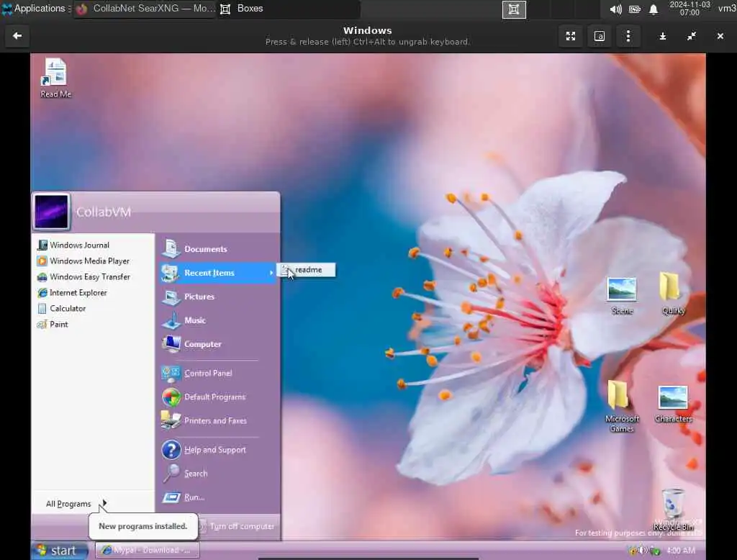Viewport: 737px width, 560px height.
Task: Expand the Recent Items submenu
Action: pos(217,273)
